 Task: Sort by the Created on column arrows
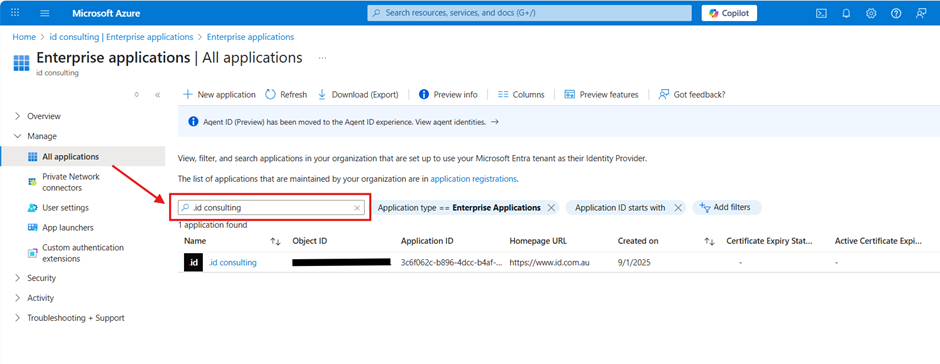709,241
